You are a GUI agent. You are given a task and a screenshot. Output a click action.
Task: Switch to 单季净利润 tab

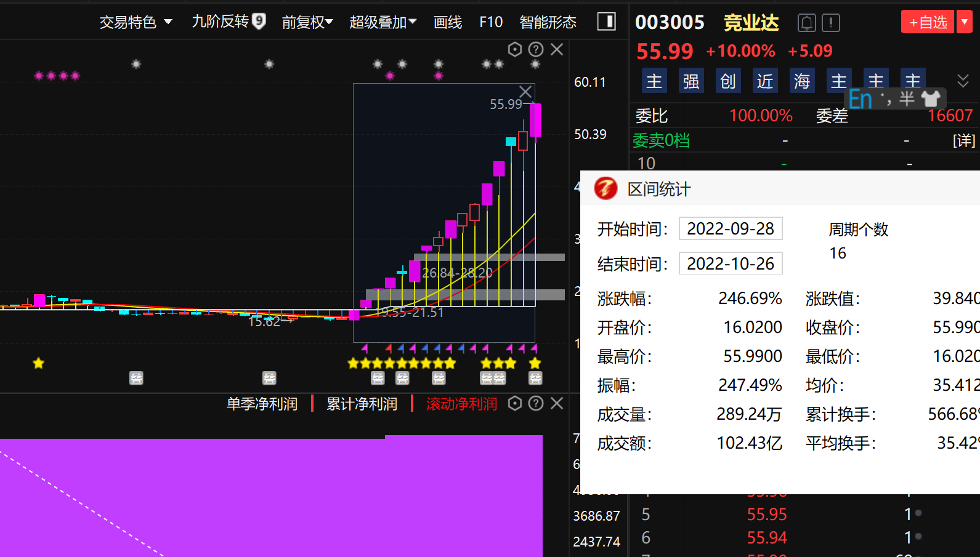coord(262,404)
